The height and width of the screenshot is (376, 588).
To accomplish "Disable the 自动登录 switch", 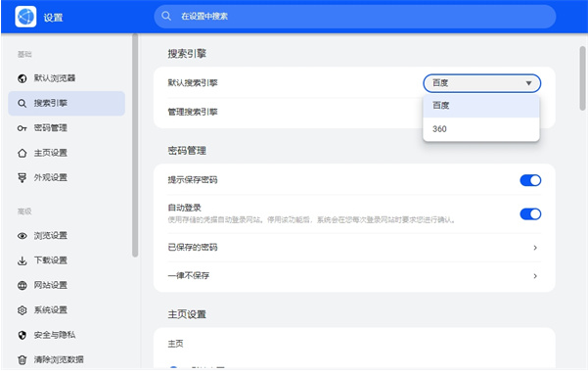I will [530, 214].
